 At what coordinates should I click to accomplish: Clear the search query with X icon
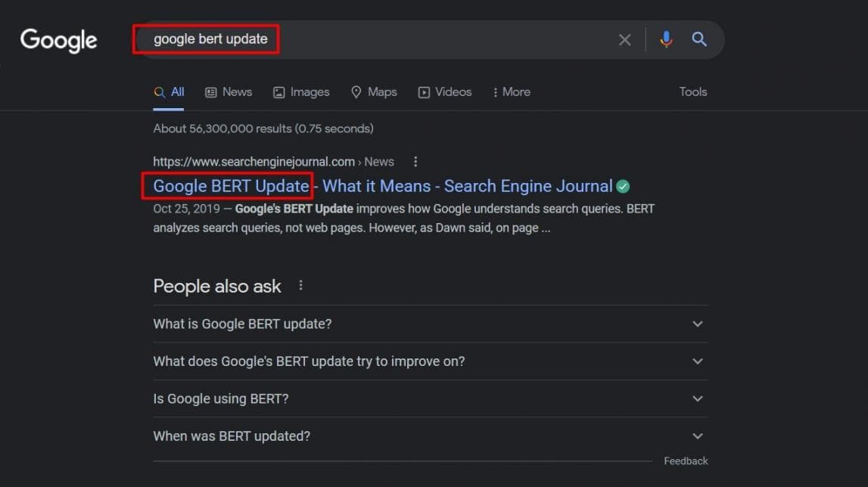624,40
